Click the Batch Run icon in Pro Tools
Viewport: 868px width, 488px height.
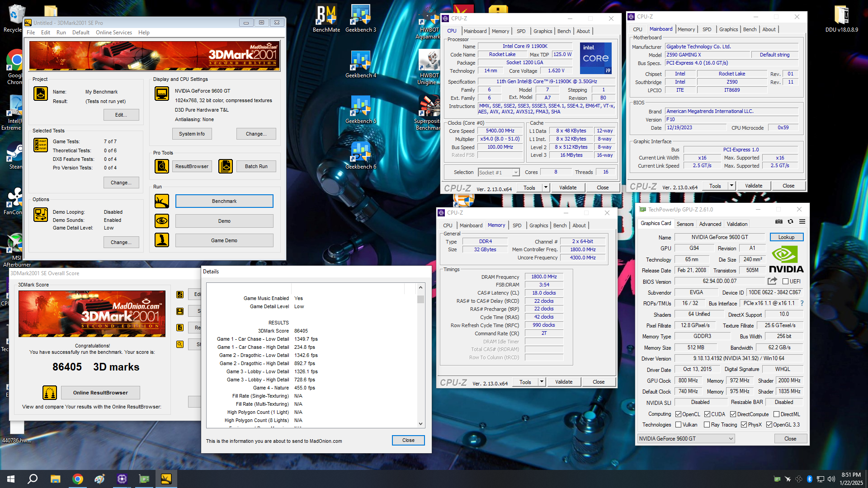coord(226,166)
